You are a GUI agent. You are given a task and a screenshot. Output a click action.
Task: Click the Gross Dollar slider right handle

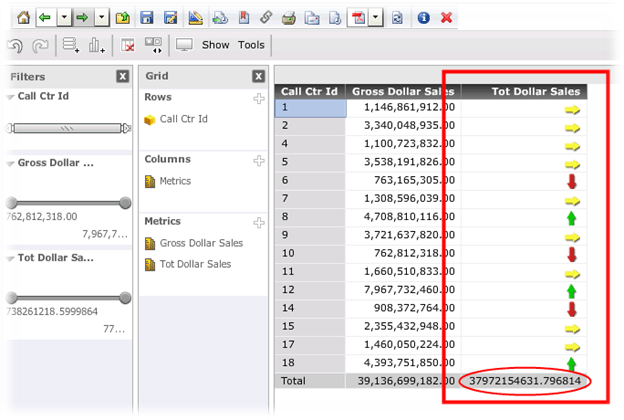point(125,203)
